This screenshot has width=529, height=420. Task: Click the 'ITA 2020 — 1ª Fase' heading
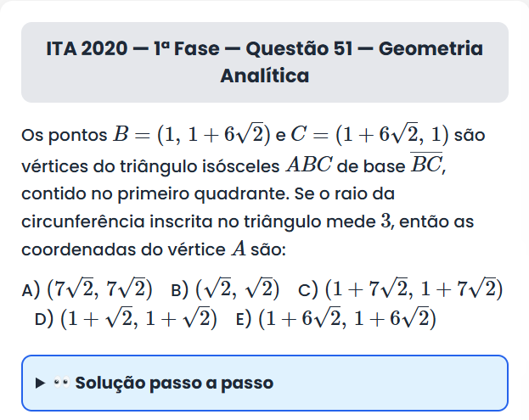click(132, 48)
